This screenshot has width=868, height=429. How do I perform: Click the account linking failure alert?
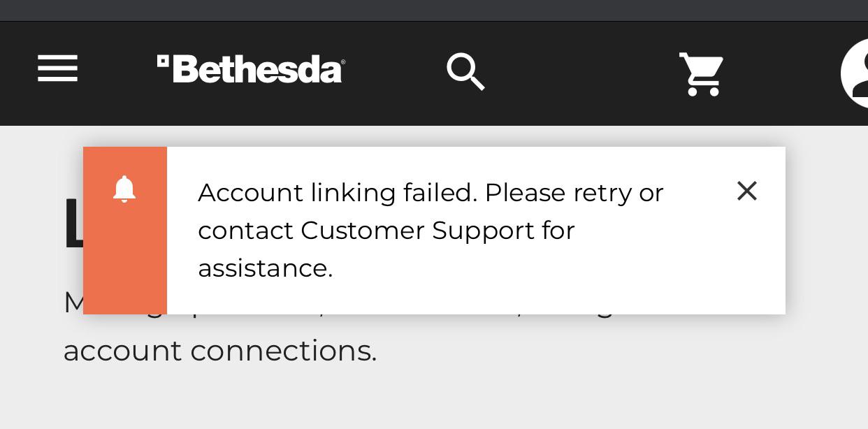tap(434, 230)
